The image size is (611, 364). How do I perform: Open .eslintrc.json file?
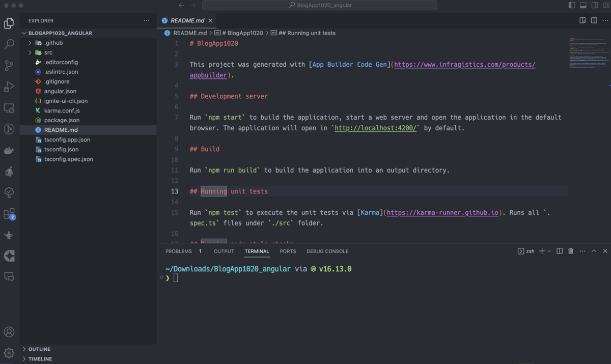click(x=61, y=72)
